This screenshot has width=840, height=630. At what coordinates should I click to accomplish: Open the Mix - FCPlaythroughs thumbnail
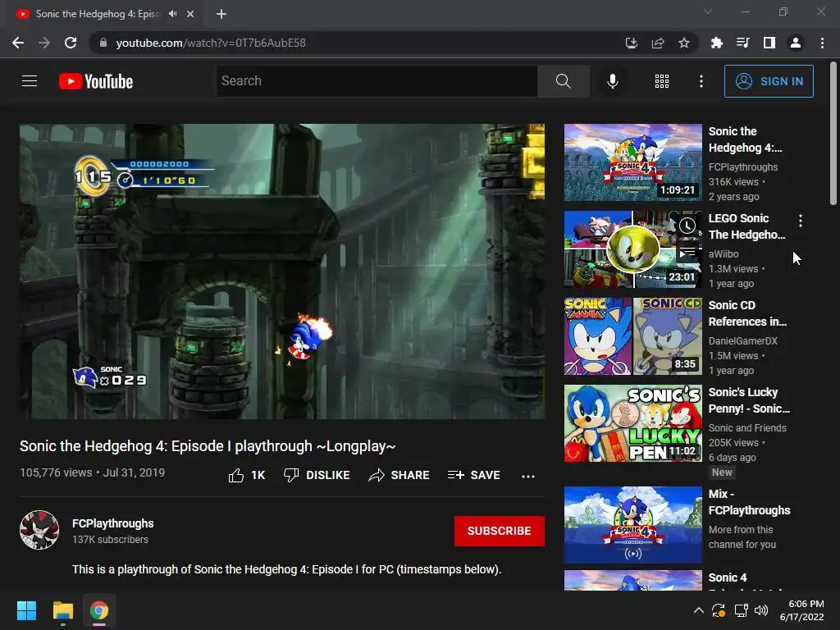coord(632,525)
